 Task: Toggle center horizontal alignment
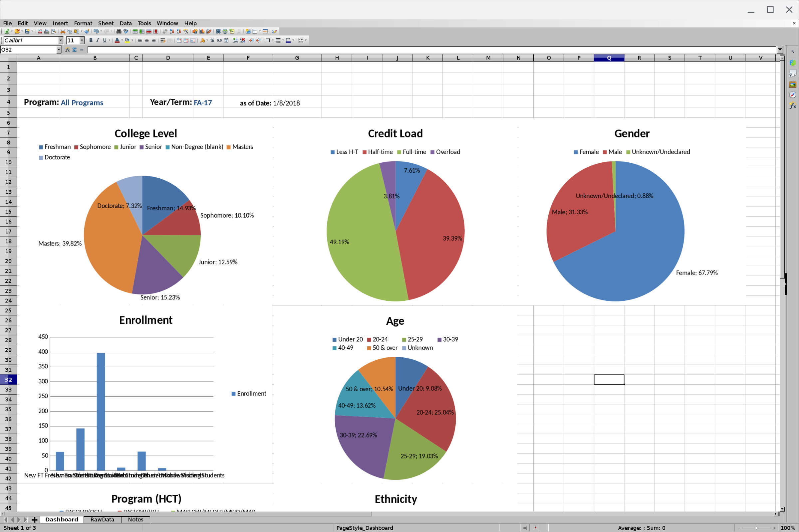pyautogui.click(x=146, y=40)
